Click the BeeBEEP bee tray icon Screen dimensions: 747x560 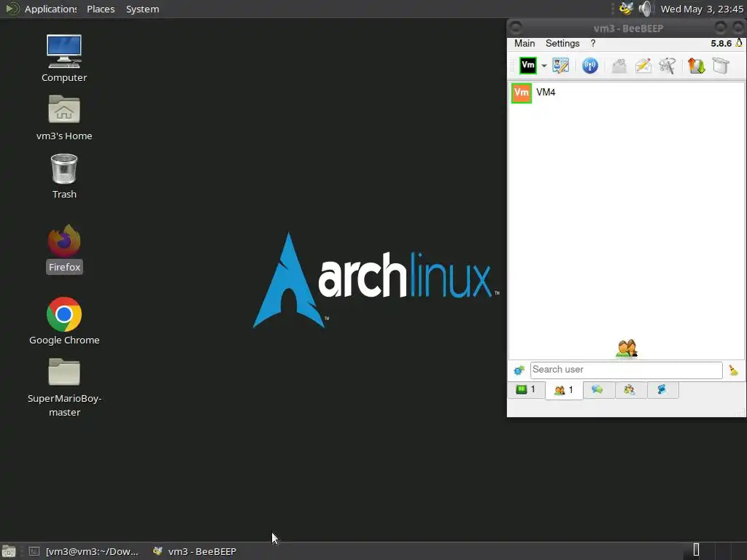(x=626, y=9)
